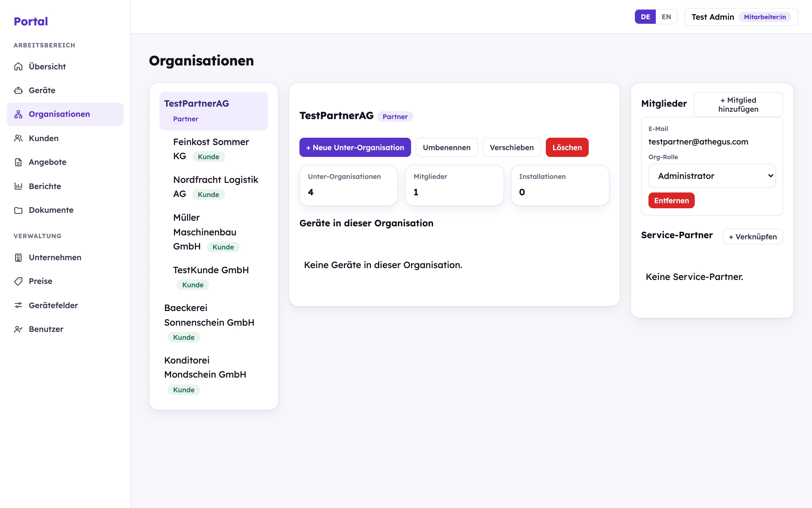Image resolution: width=812 pixels, height=508 pixels.
Task: Click the Installationen count card
Action: 560,185
